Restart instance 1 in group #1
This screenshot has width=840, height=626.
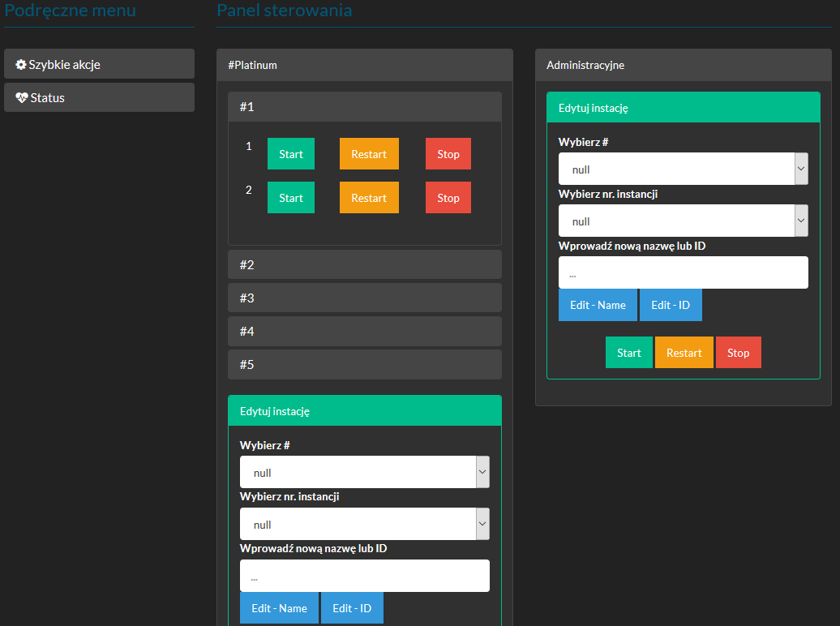(x=369, y=154)
